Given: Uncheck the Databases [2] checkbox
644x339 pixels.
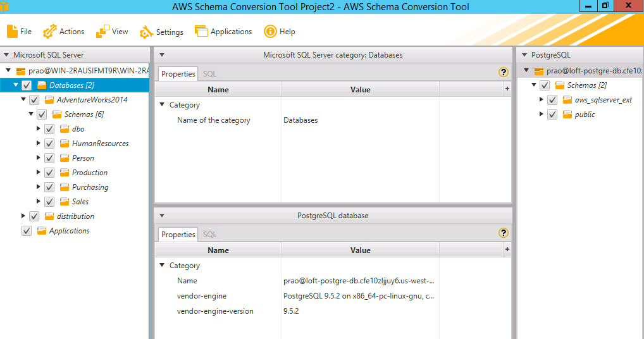Looking at the screenshot, I should (27, 85).
